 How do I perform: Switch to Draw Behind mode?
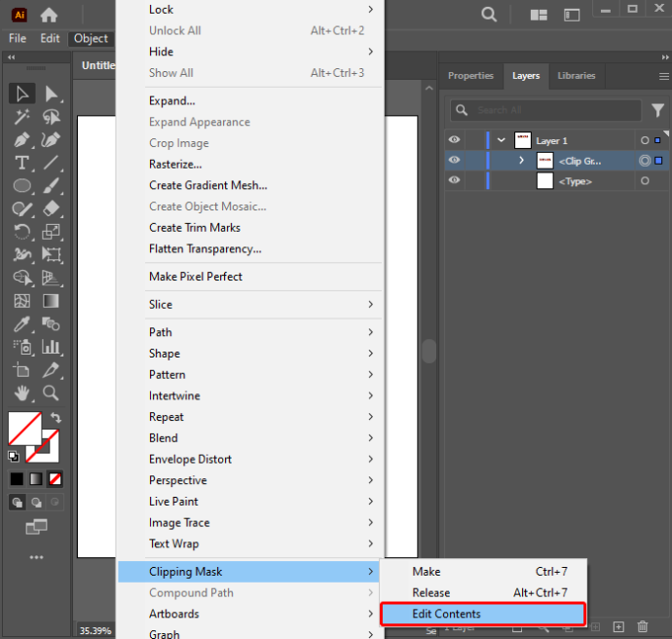coord(36,503)
